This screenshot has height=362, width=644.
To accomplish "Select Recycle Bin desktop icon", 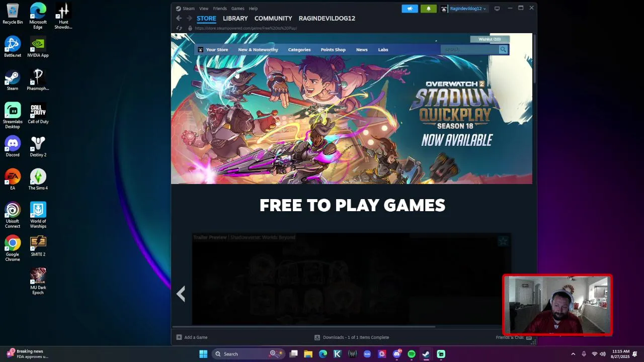I will [13, 14].
